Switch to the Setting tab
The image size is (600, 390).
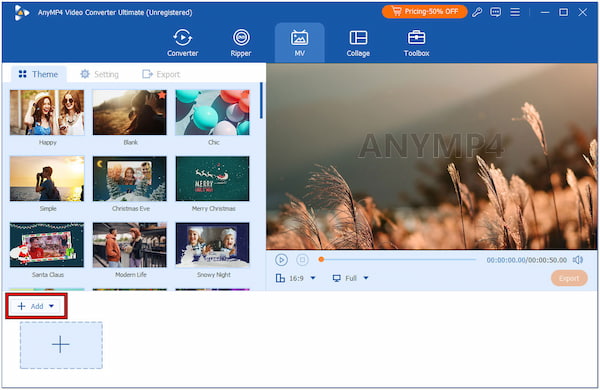[99, 74]
